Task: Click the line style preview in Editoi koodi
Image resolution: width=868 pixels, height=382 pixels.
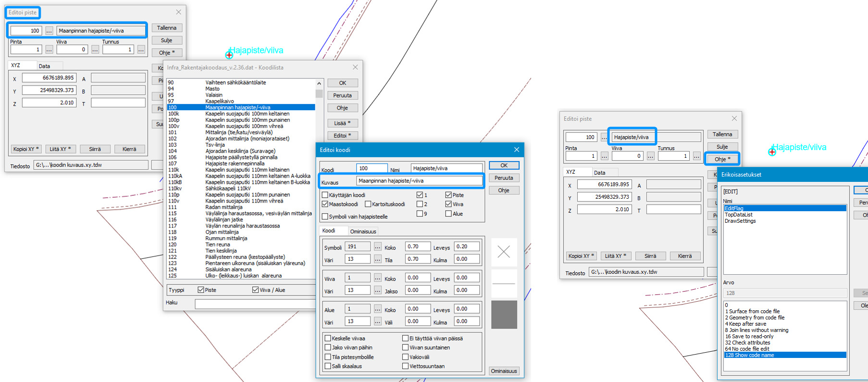Action: pos(504,283)
